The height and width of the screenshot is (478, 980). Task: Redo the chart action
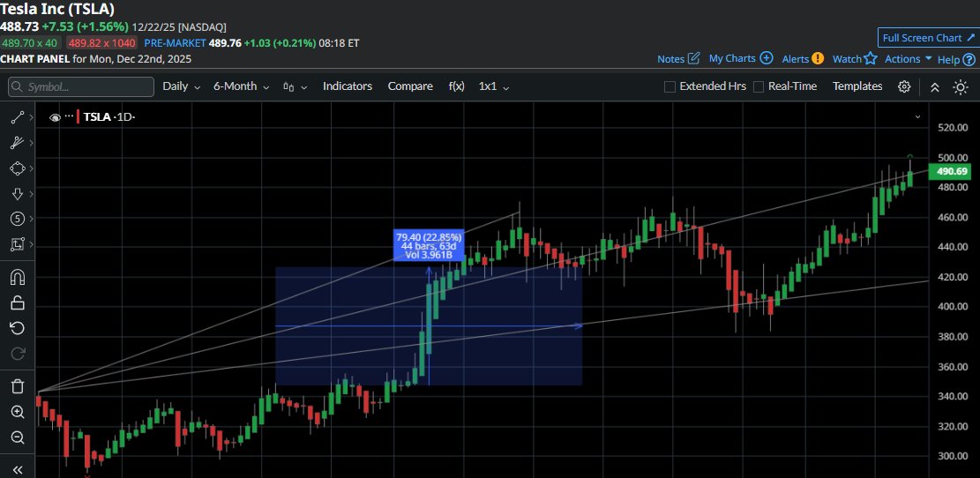(x=18, y=354)
